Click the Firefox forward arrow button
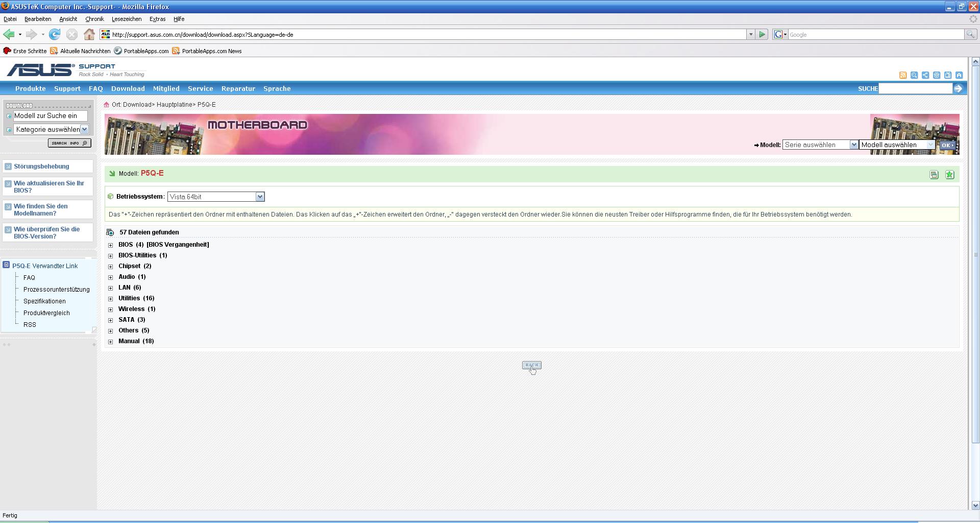 tap(31, 34)
